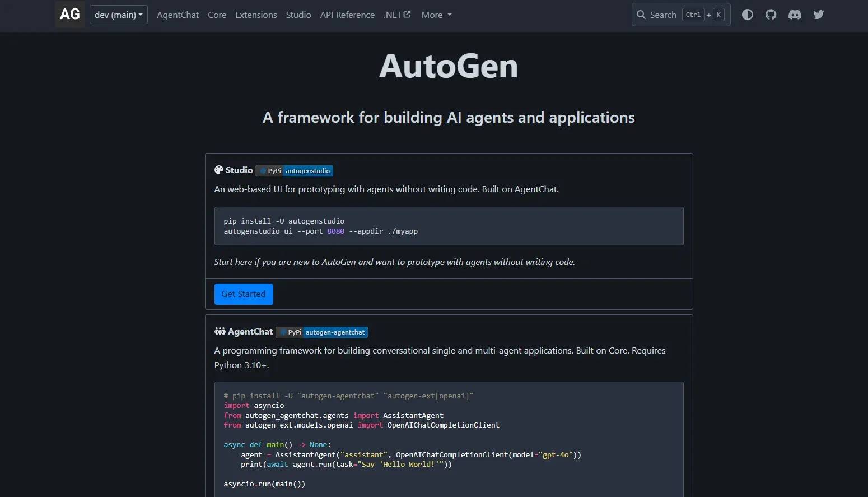Click the framework subtitle text
Viewport: 868px width, 497px height.
(449, 118)
